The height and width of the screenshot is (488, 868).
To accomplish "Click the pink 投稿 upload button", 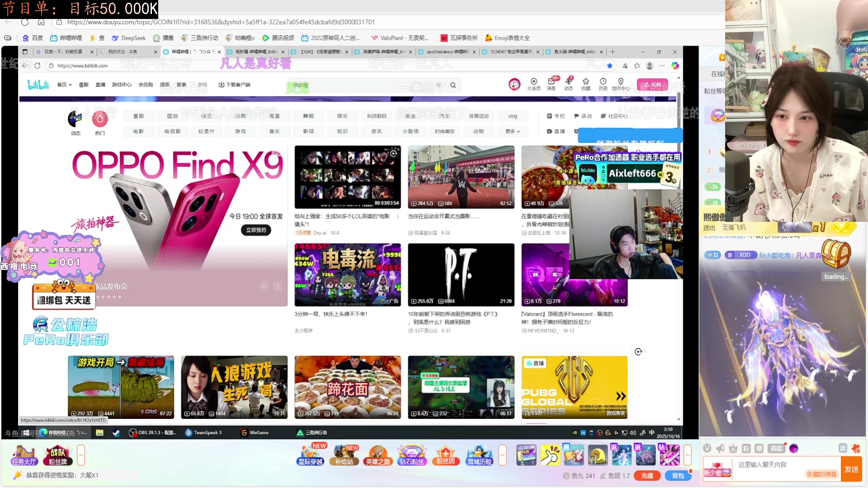I will tap(652, 84).
